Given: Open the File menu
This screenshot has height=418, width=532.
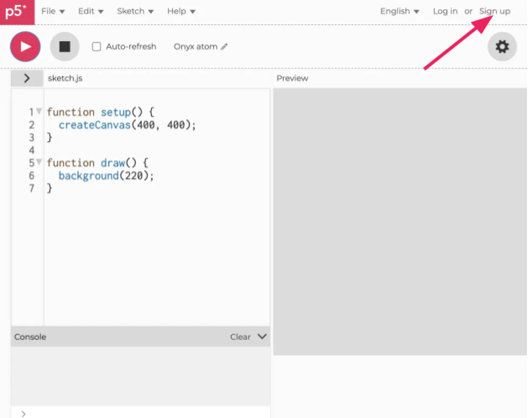Looking at the screenshot, I should tap(53, 11).
